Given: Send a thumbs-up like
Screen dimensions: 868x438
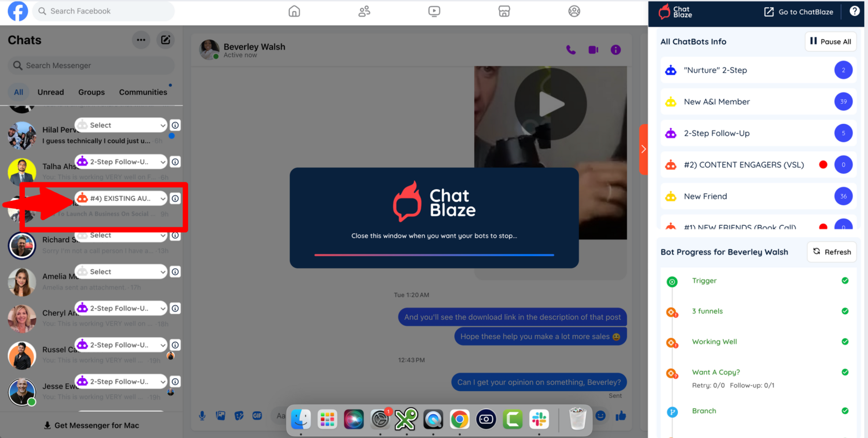Looking at the screenshot, I should (x=621, y=416).
